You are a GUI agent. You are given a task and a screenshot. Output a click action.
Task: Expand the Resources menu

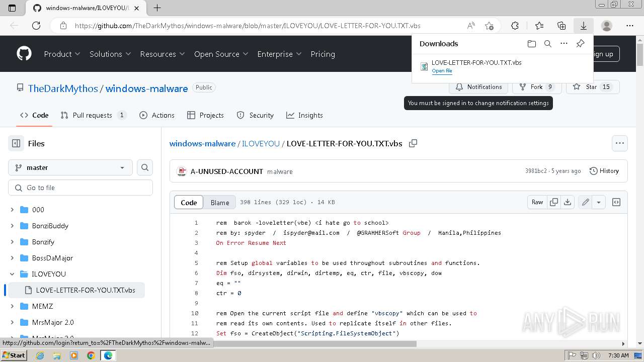(x=163, y=54)
